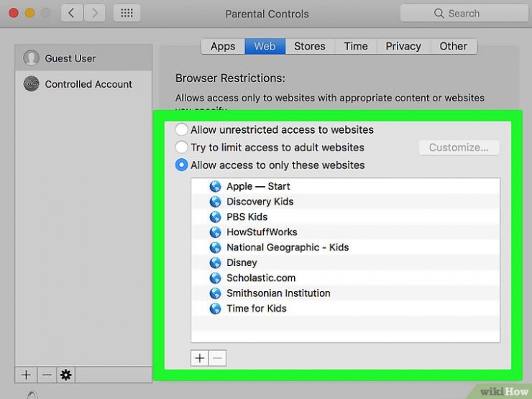Screen dimensions: 532x399
Task: Go back with the left chevron button
Action: [x=72, y=13]
